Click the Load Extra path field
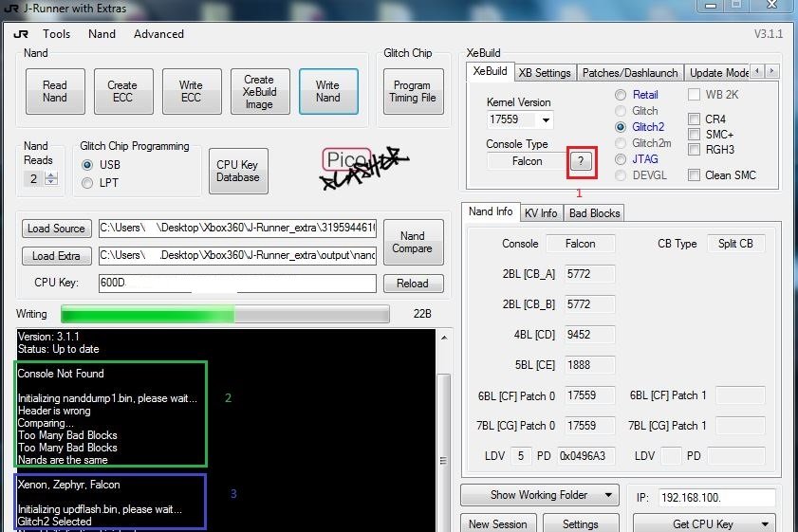Viewport: 798px width, 532px height. click(237, 256)
